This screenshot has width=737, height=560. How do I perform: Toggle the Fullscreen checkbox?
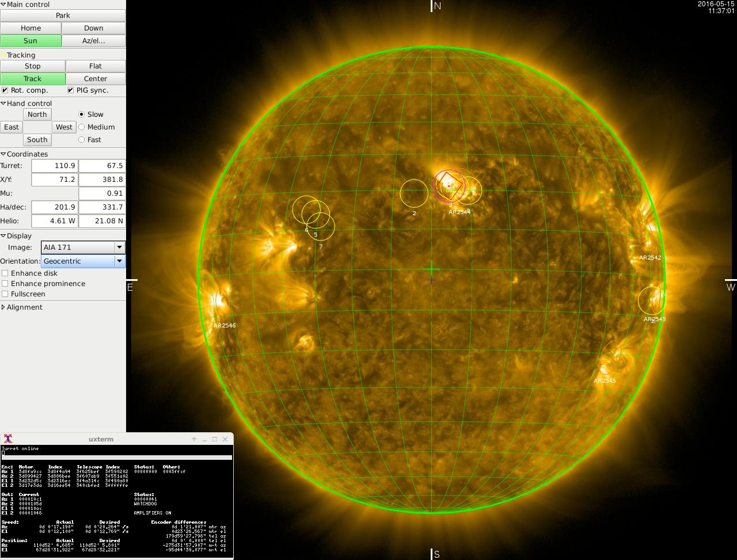point(5,294)
